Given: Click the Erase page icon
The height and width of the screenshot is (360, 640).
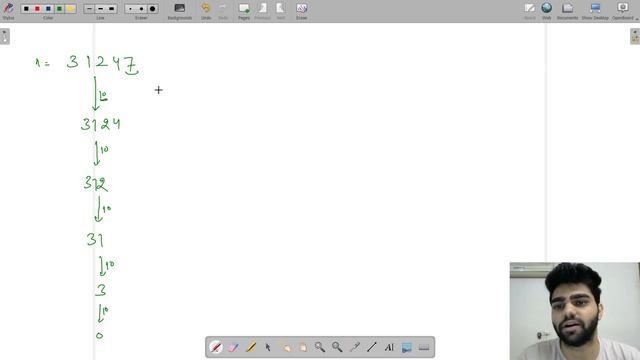Looking at the screenshot, I should 302,11.
